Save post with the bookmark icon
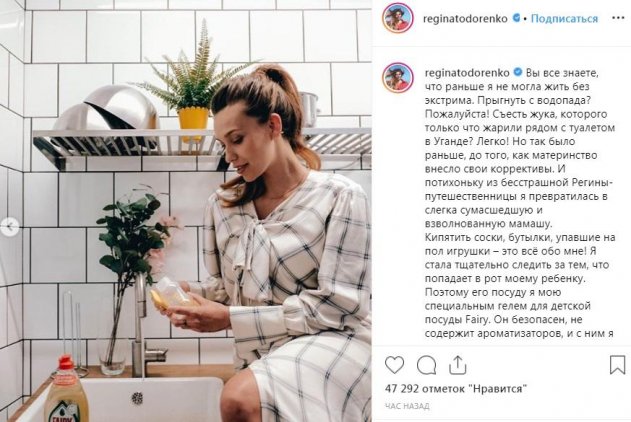631x422 pixels. pos(617,365)
